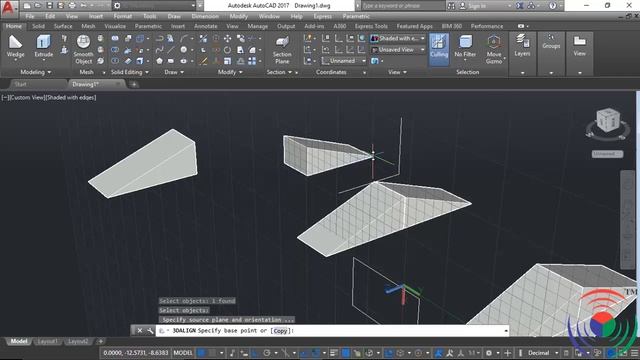Click the Solid Intersect icon
The image size is (640, 360).
(115, 61)
